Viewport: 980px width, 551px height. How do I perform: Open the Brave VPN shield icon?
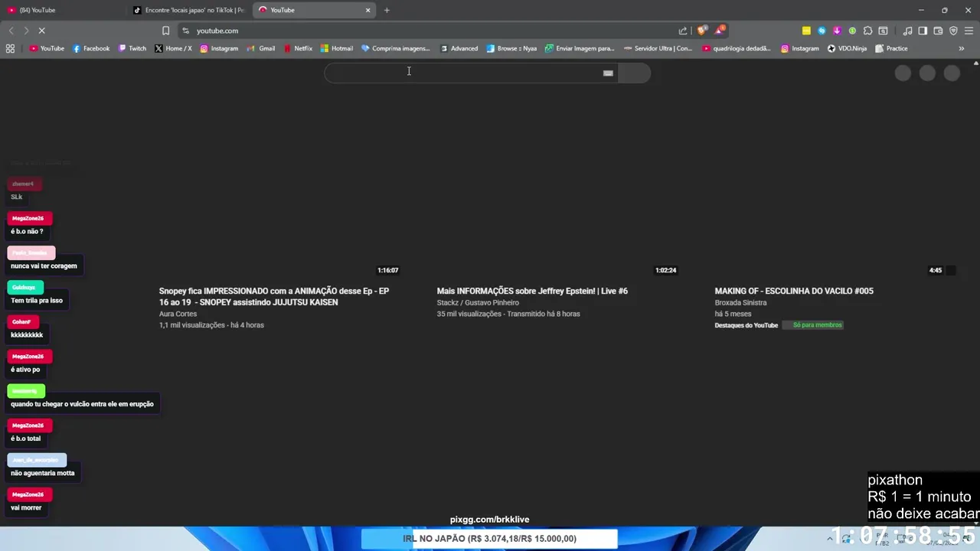point(953,31)
